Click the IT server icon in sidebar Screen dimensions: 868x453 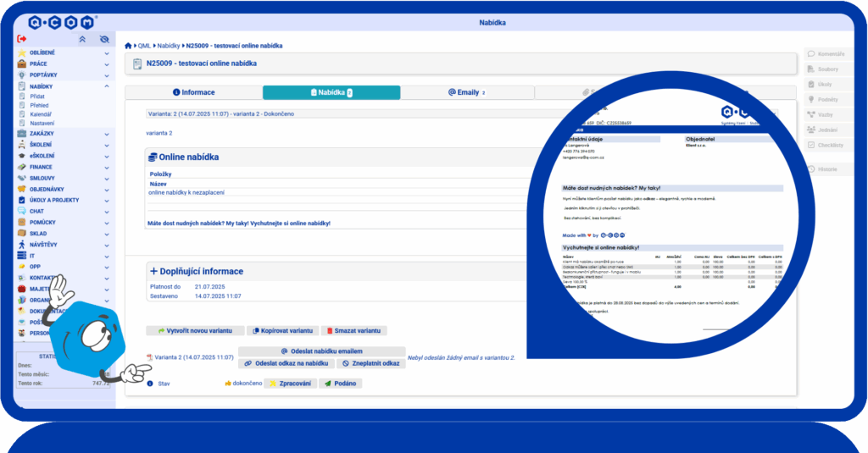point(21,256)
